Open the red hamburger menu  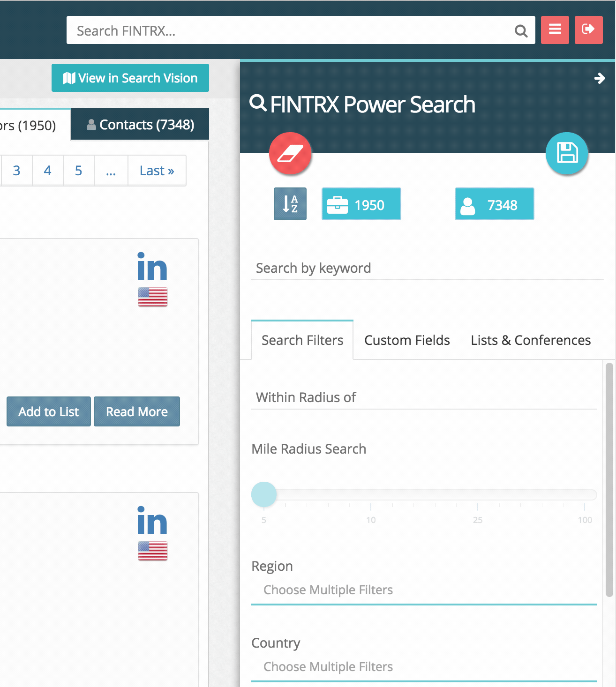pyautogui.click(x=555, y=30)
